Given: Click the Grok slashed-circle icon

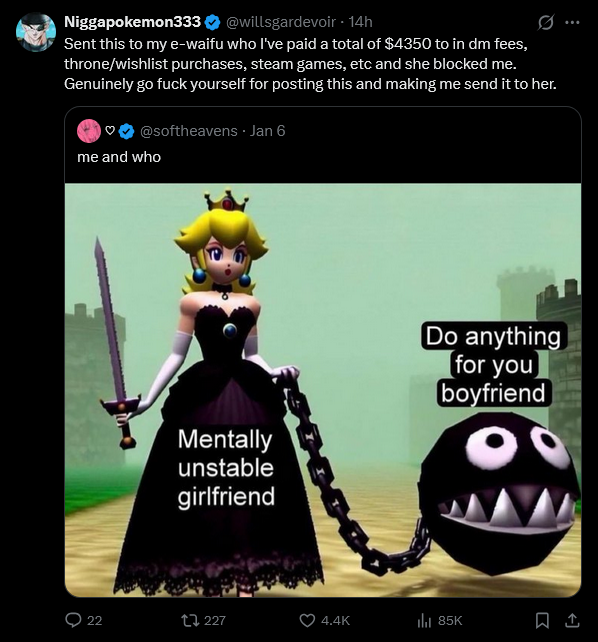Looking at the screenshot, I should [x=546, y=23].
